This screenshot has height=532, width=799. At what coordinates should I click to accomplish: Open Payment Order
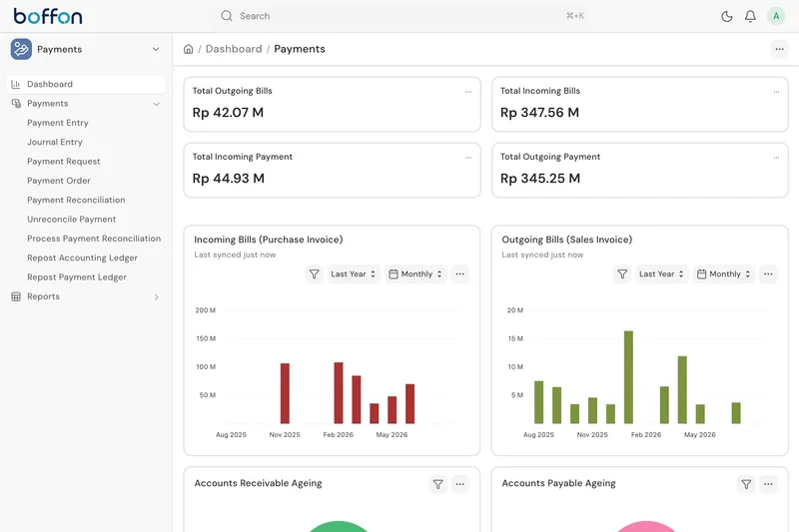59,181
